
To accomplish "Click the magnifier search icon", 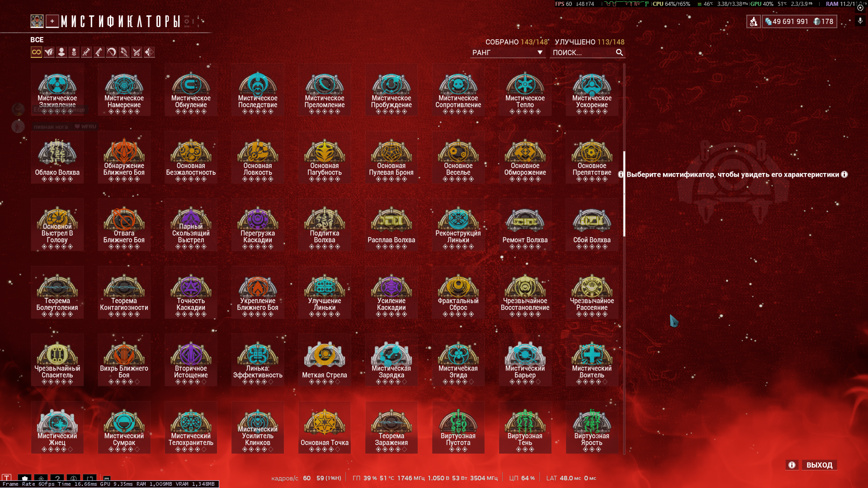I will tap(619, 53).
